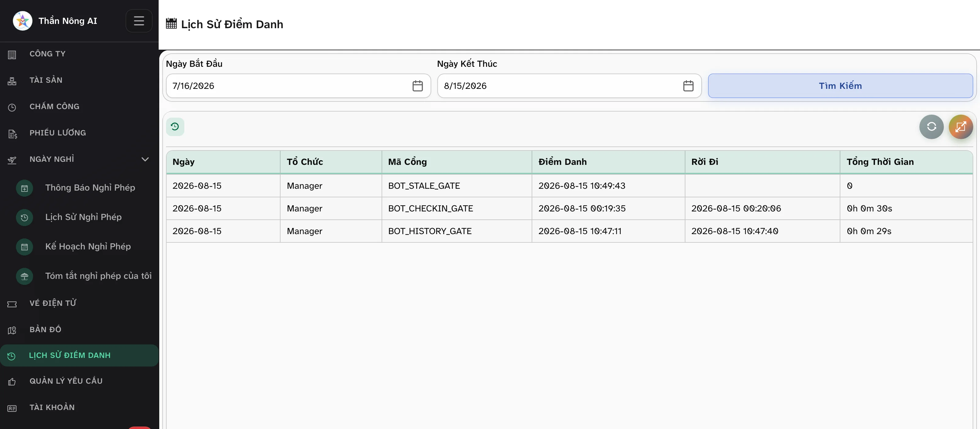Click the calendar icon beside page title
This screenshot has height=429, width=980.
pos(171,23)
